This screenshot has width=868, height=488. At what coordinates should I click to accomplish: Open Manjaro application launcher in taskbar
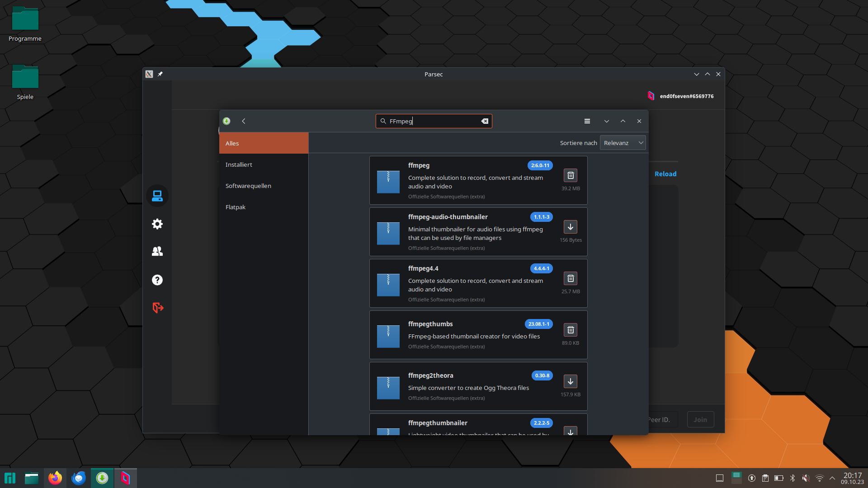(10, 478)
